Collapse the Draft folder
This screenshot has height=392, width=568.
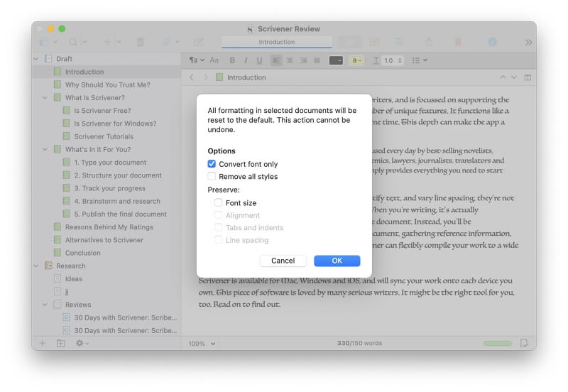pyautogui.click(x=36, y=59)
